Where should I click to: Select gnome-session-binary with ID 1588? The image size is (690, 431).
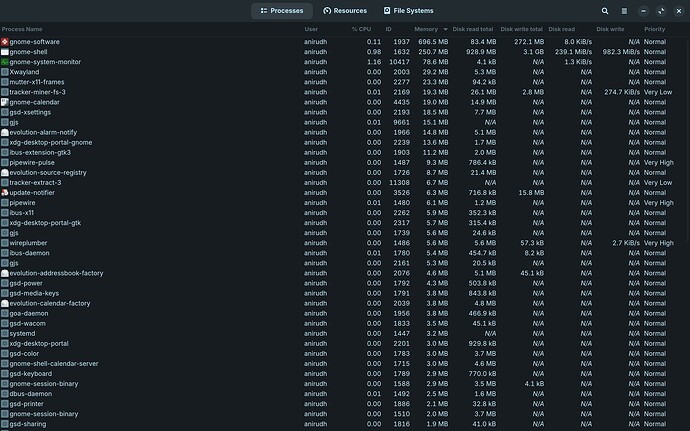(x=343, y=384)
